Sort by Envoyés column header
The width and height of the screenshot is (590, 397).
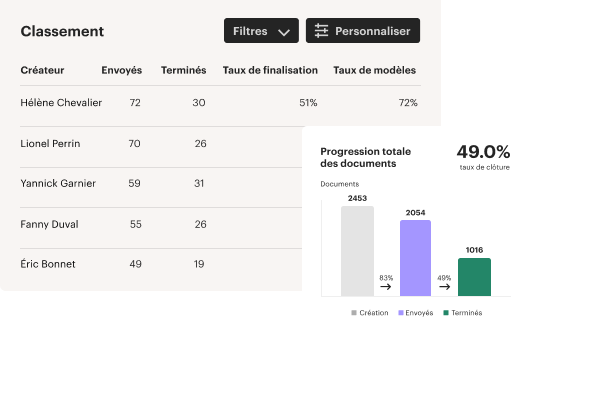[122, 70]
